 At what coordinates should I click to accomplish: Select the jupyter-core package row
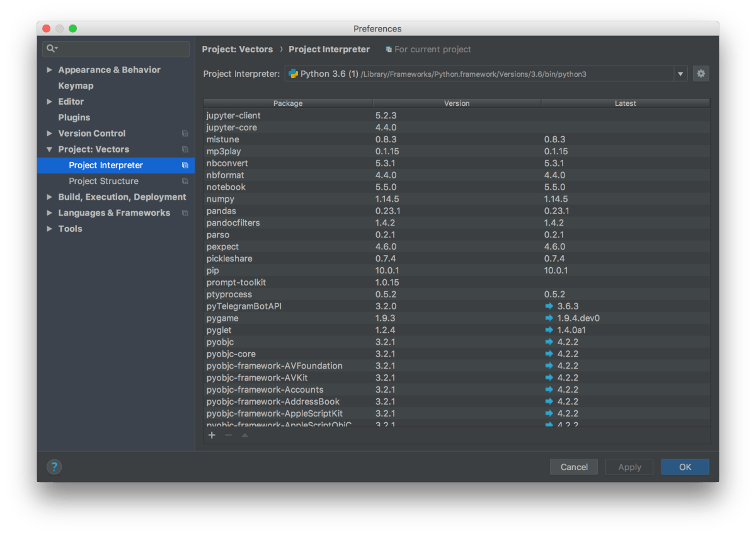pyautogui.click(x=457, y=127)
